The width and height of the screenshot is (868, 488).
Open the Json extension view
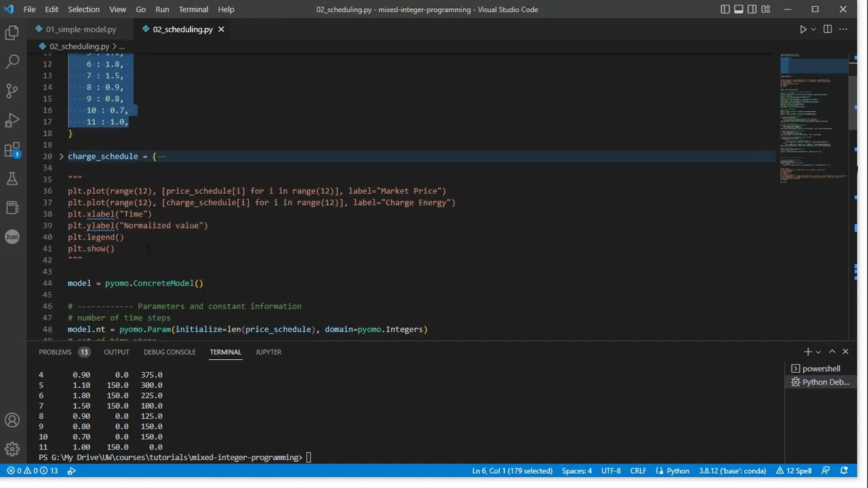click(x=12, y=237)
